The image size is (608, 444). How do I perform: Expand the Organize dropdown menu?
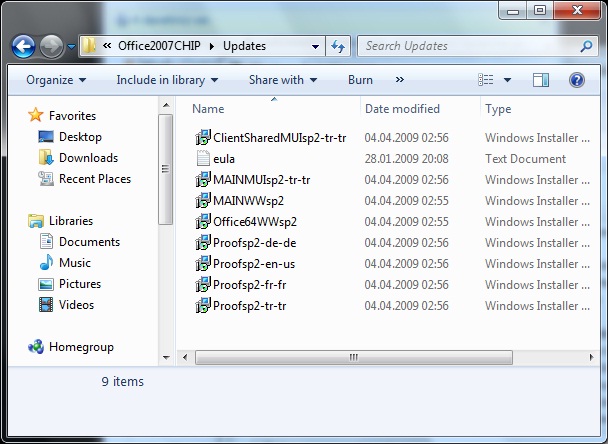(56, 80)
